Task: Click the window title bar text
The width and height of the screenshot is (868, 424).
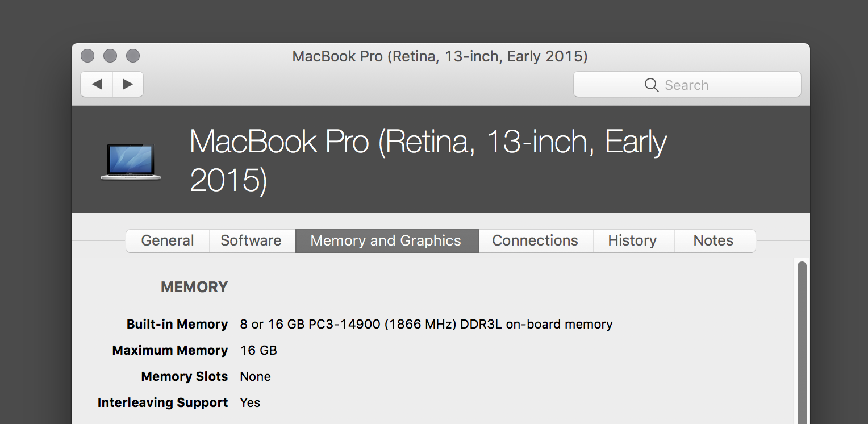Action: [x=440, y=56]
